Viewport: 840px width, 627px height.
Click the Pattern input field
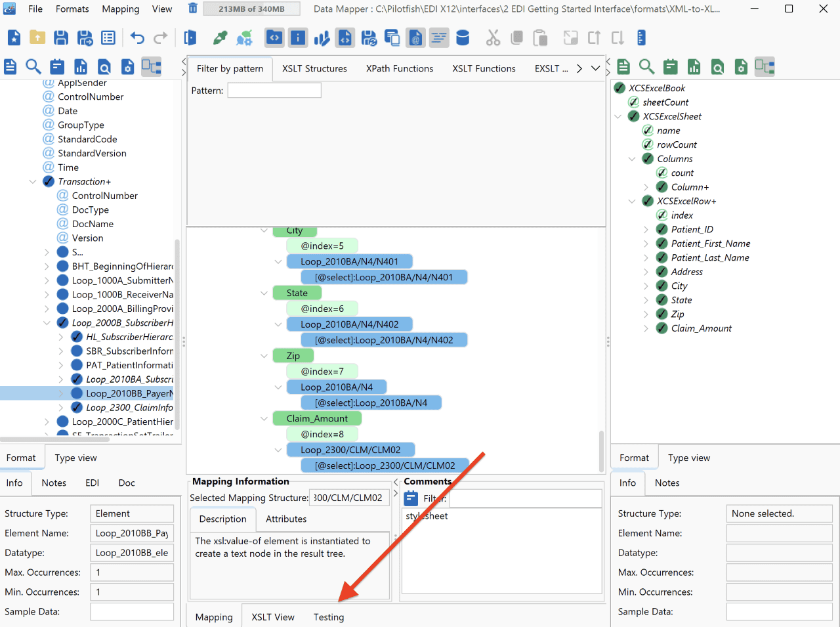(x=274, y=91)
